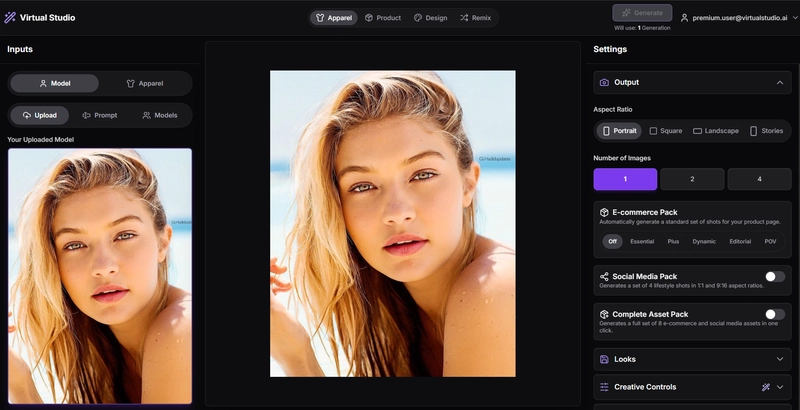Viewport: 800px width, 410px height.
Task: Click the Square orientation icon
Action: coord(653,131)
